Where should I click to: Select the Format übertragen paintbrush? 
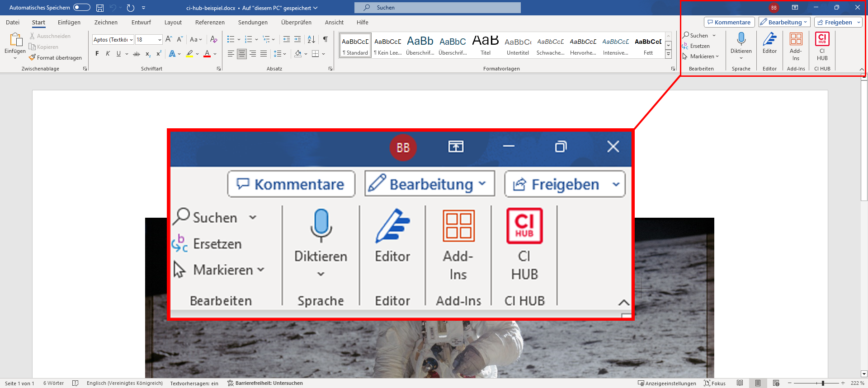[x=55, y=58]
